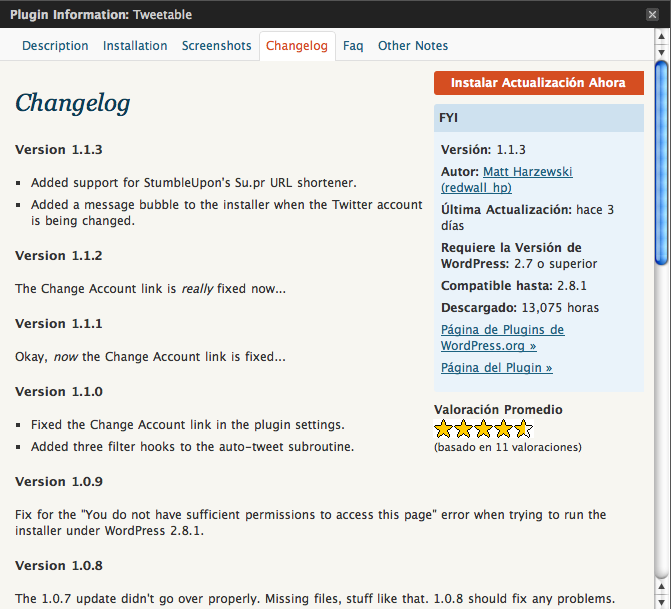Click the empty scrollbar track below thumb
This screenshot has height=609, width=671.
661,420
